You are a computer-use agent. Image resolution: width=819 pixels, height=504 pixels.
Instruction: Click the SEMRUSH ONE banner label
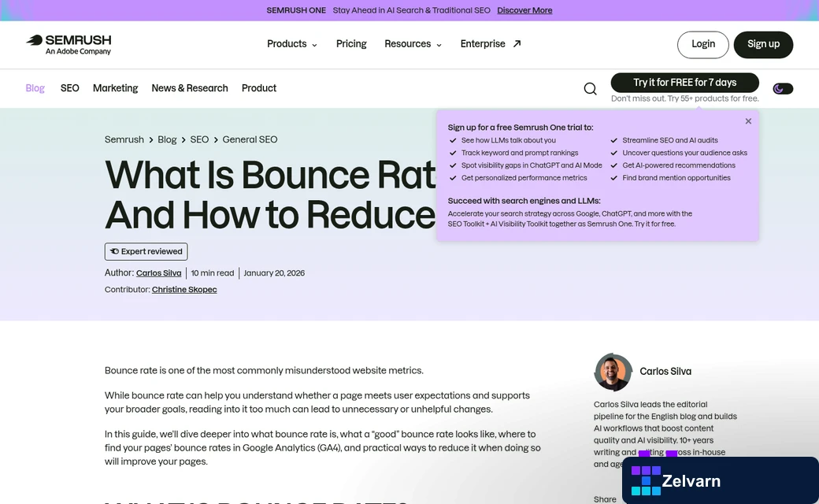296,10
